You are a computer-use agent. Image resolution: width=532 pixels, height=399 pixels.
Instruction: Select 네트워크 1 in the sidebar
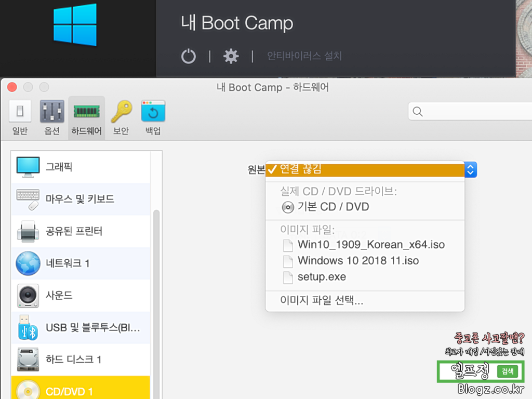[x=81, y=263]
